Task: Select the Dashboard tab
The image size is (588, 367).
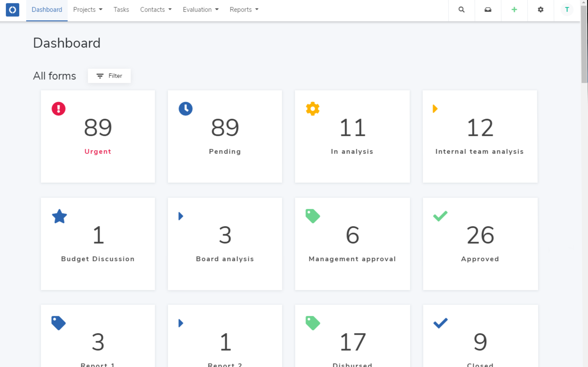Action: point(47,10)
